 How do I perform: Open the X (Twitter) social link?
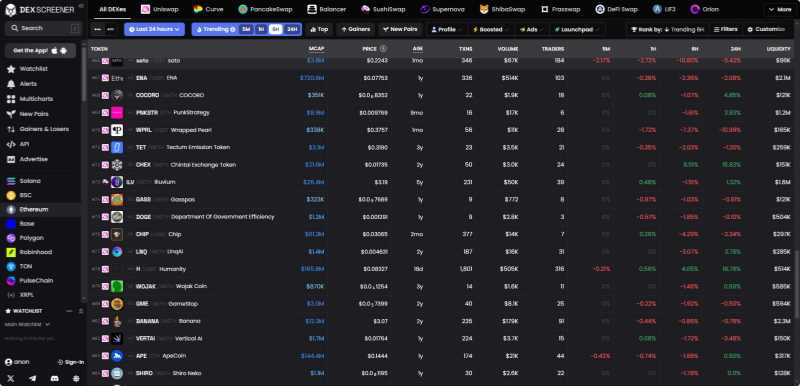11,378
